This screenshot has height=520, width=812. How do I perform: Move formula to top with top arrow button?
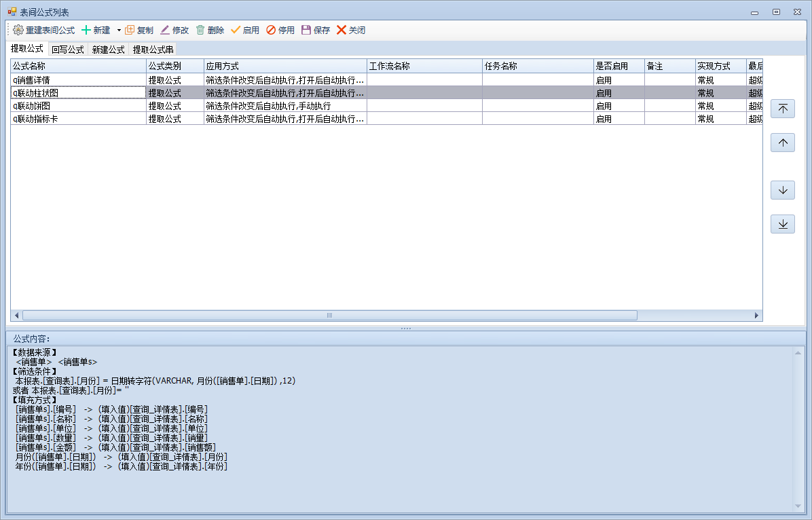coord(782,109)
